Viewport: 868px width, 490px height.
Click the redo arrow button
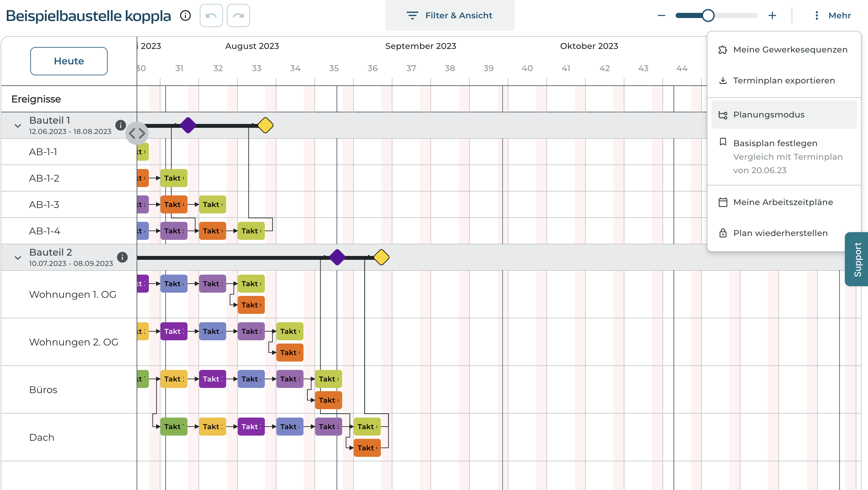[238, 15]
